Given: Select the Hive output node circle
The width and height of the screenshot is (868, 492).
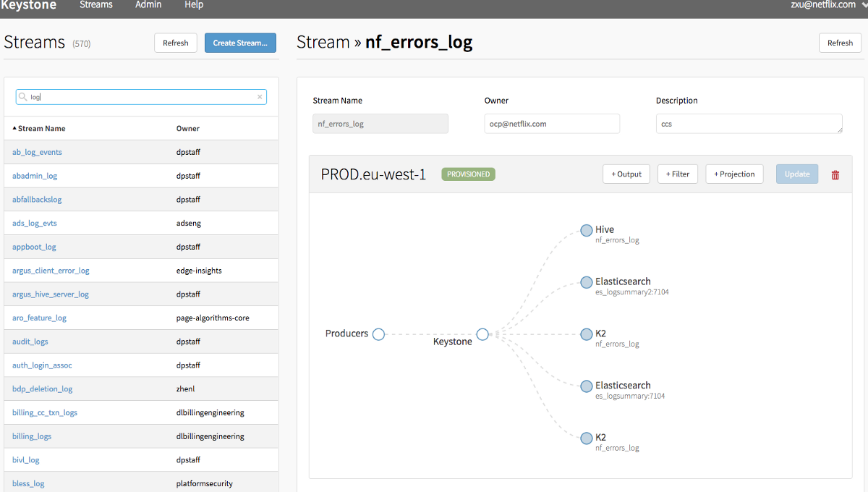Looking at the screenshot, I should 586,231.
